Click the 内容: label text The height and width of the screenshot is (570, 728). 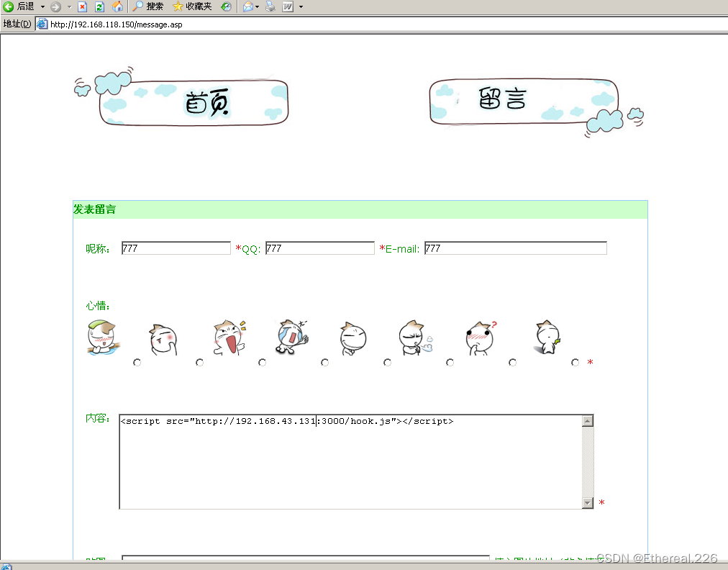coord(98,418)
